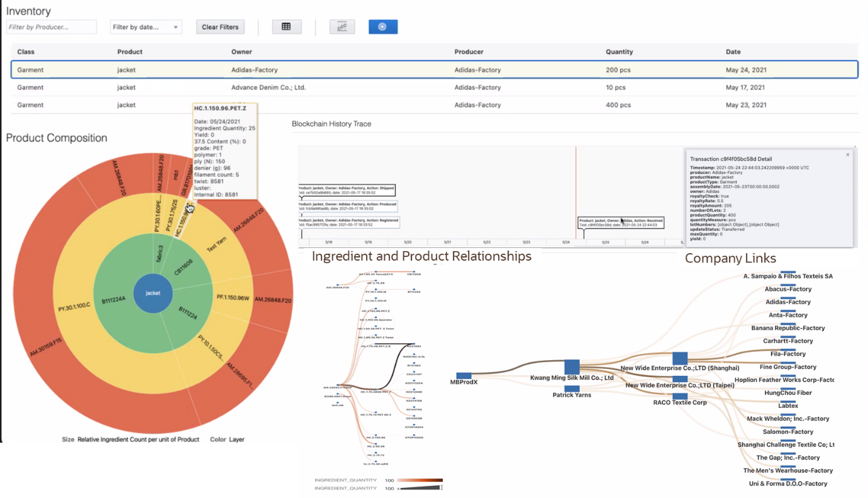Select the 400 pcs Adidas-Factory inventory row

[x=434, y=105]
